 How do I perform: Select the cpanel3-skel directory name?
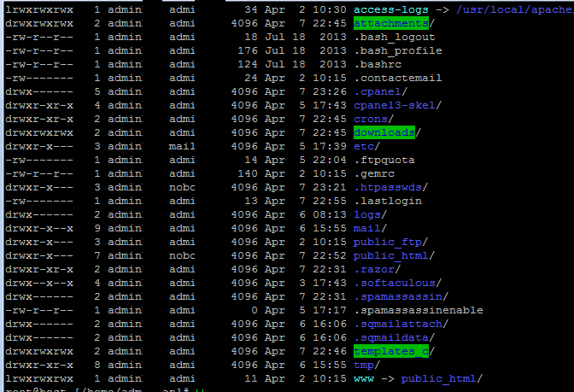coord(395,105)
